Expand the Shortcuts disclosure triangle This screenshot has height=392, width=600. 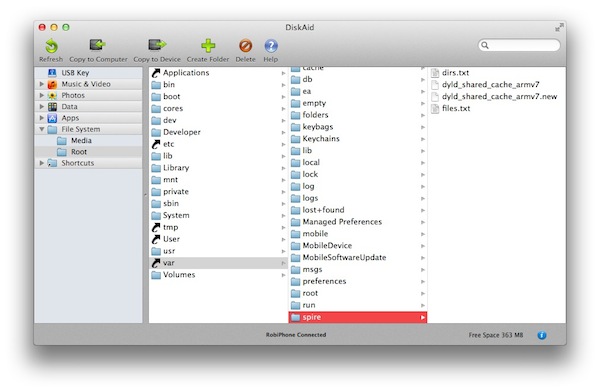click(42, 163)
